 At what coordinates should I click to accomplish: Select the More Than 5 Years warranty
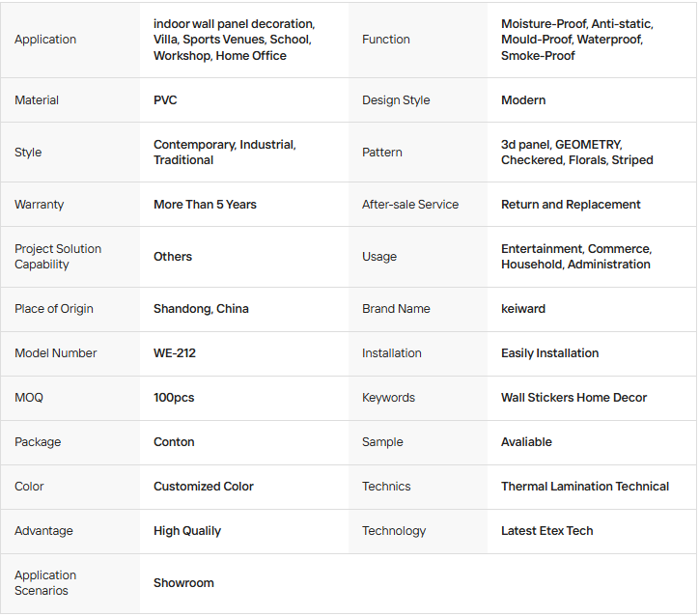(205, 205)
